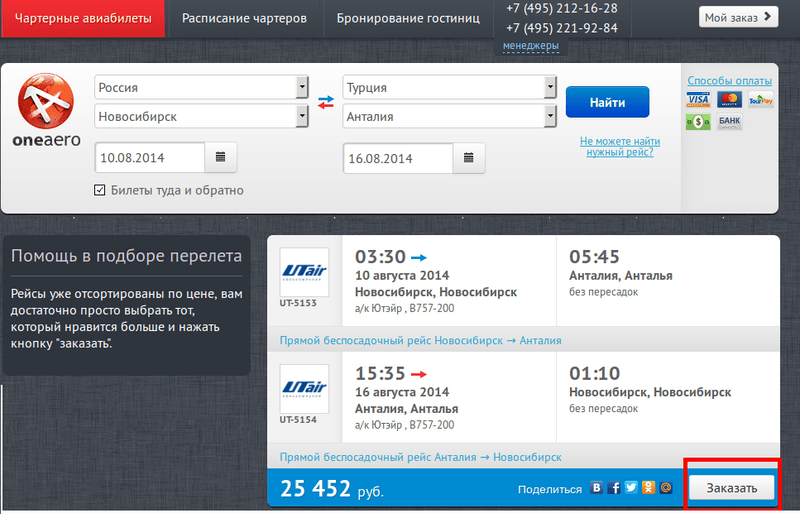Share the flight on Facebook
800x514 pixels.
click(615, 488)
